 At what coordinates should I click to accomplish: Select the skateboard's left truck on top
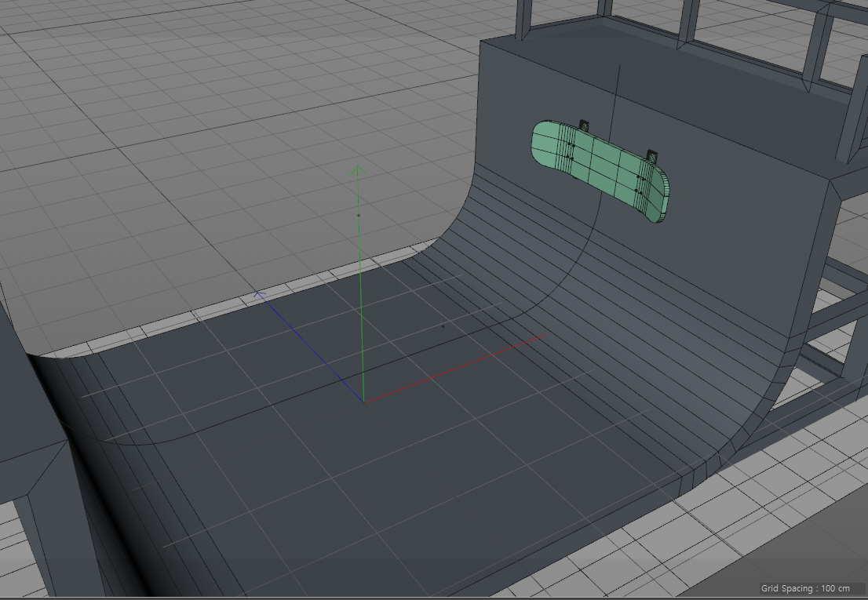584,125
